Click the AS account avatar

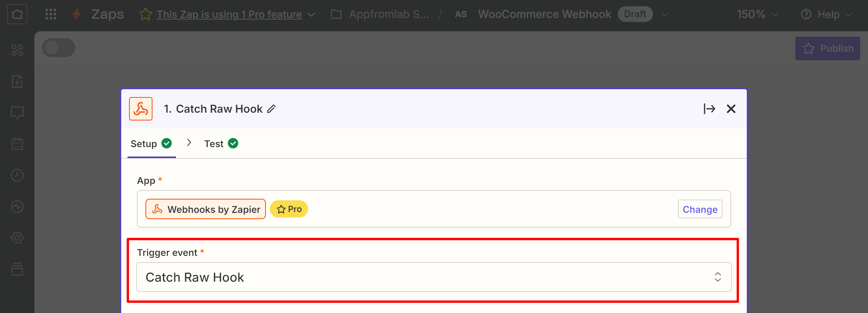461,14
